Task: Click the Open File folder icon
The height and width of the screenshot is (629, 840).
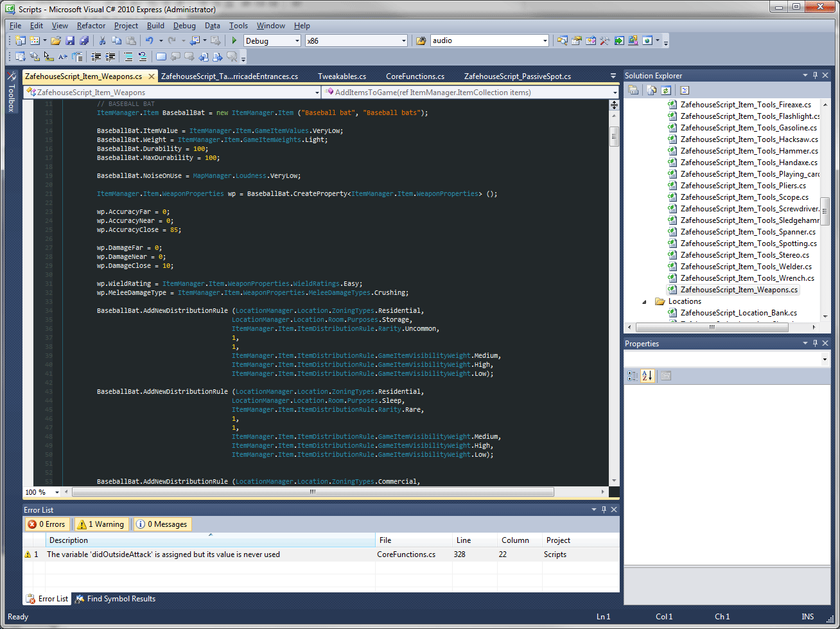Action: (56, 40)
